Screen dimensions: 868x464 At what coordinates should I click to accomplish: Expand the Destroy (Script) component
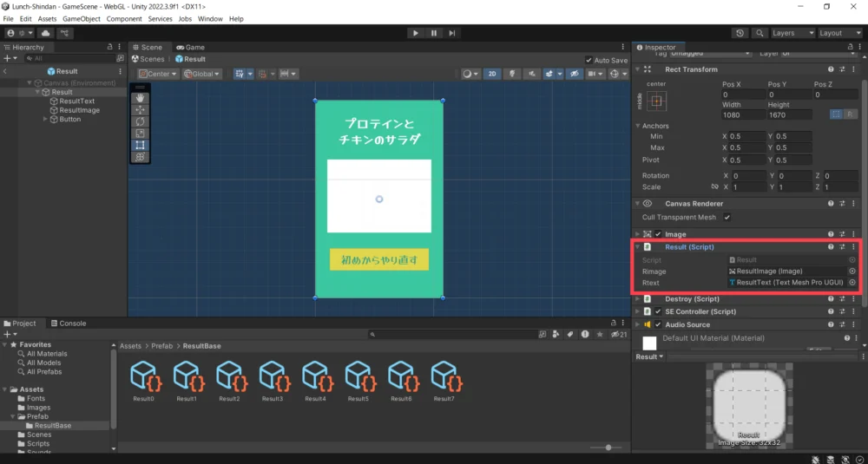[637, 299]
